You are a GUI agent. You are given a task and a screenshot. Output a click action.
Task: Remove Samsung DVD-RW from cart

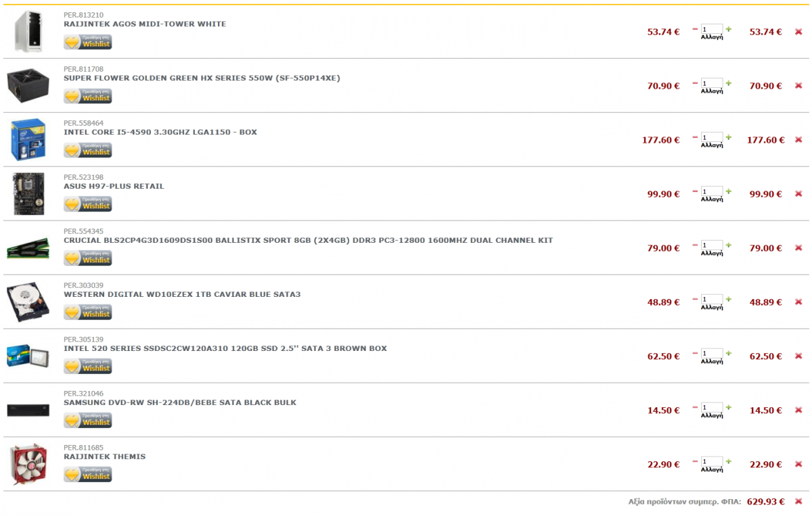(x=798, y=411)
